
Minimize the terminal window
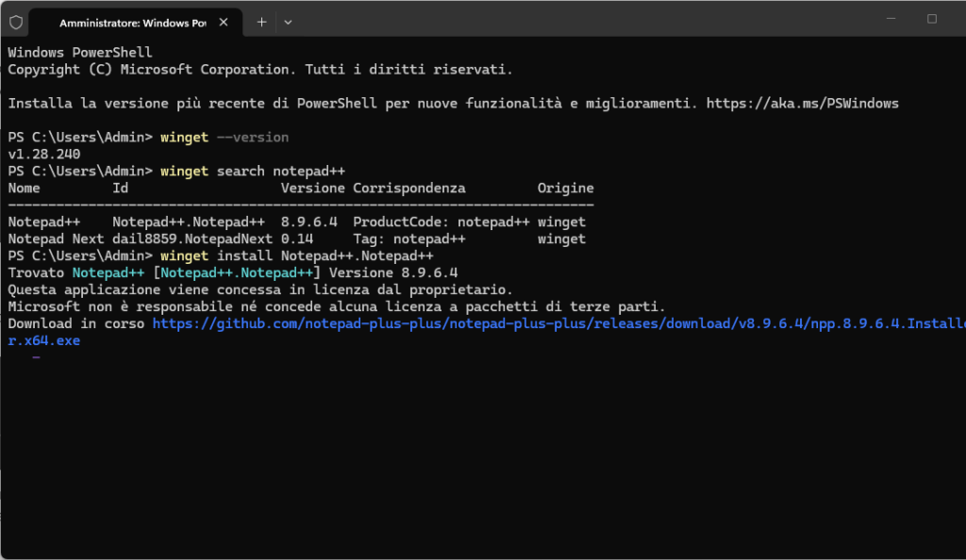coord(891,19)
